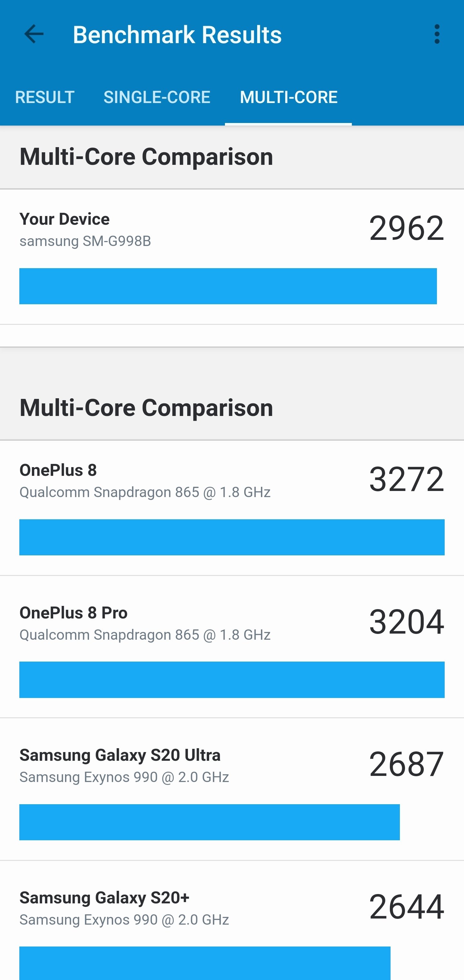Click the Galaxy S20 Ultra score bar

pos(209,822)
